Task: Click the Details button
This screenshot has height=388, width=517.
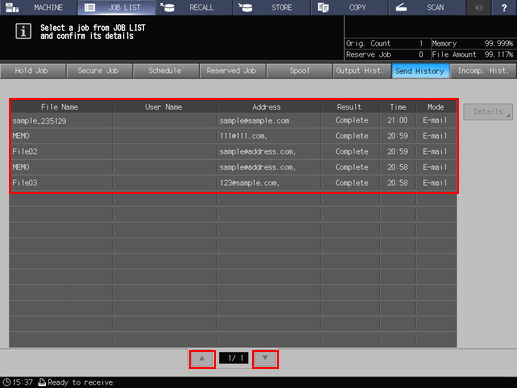Action: 488,112
